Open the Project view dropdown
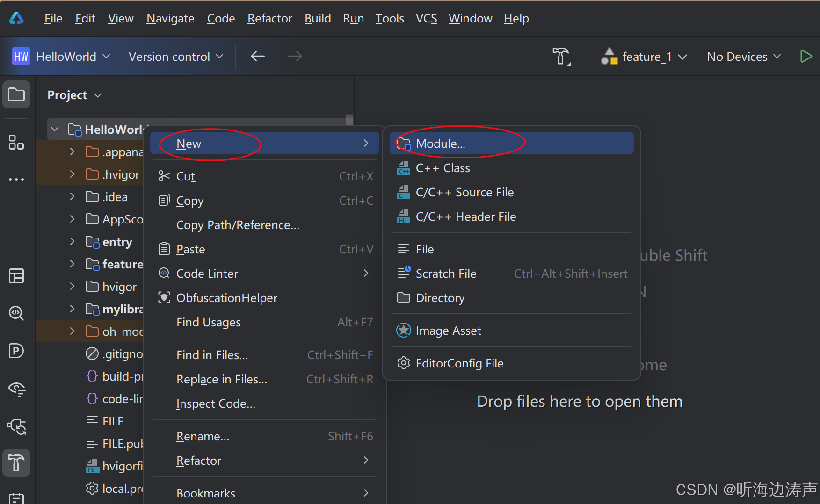The height and width of the screenshot is (504, 820). [75, 95]
